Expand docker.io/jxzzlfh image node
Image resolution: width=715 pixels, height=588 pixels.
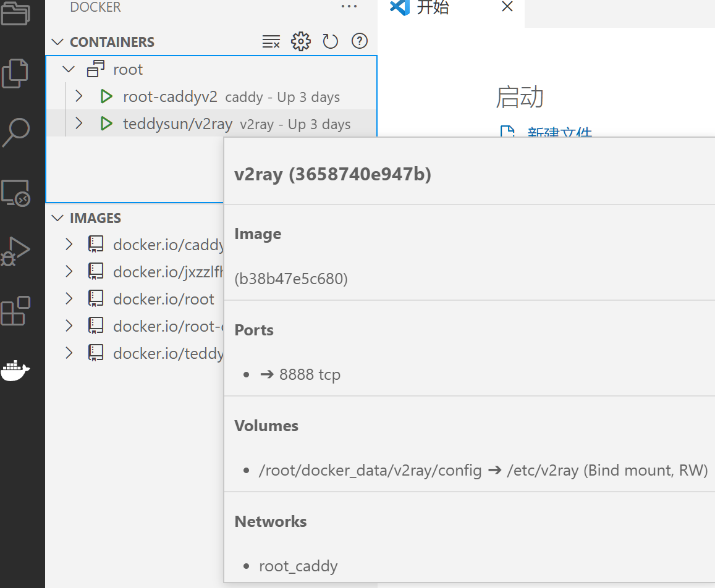(x=69, y=271)
